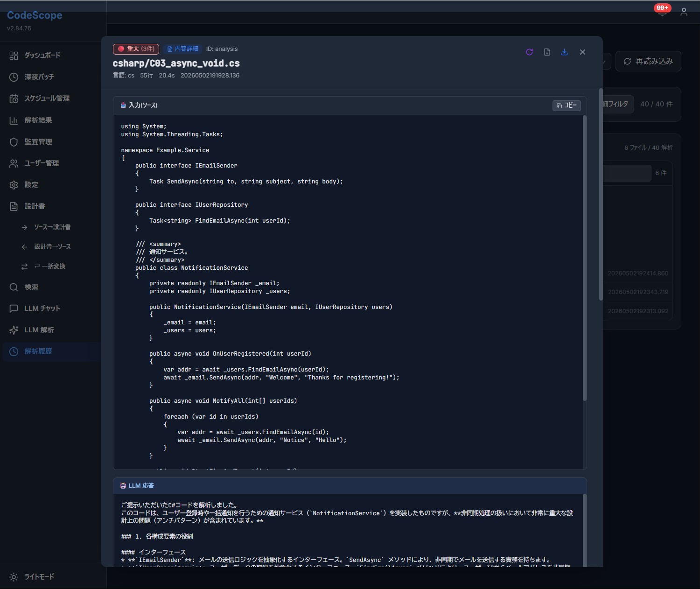Click the copy icon inside コピー button
The height and width of the screenshot is (589, 700).
tap(559, 106)
